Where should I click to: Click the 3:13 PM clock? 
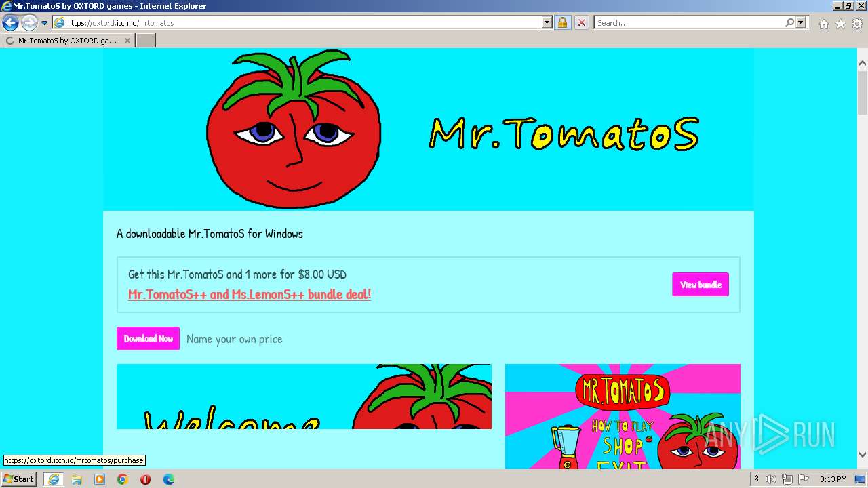[x=833, y=479]
